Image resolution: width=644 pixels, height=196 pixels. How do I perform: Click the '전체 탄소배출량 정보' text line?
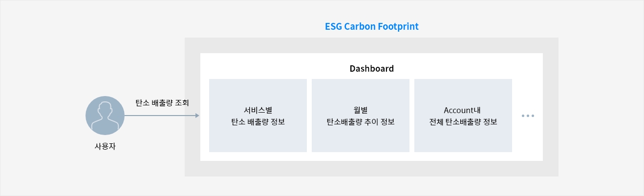coord(463,122)
